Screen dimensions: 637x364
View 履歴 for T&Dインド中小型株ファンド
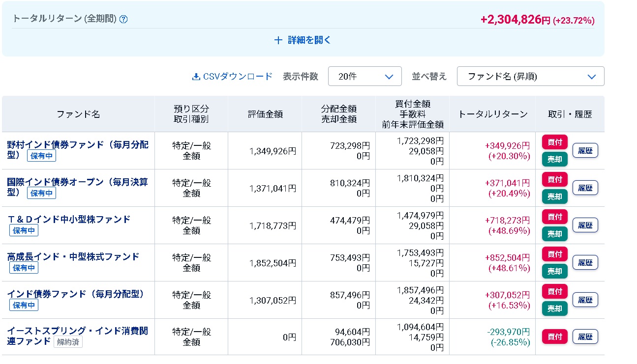pyautogui.click(x=585, y=225)
